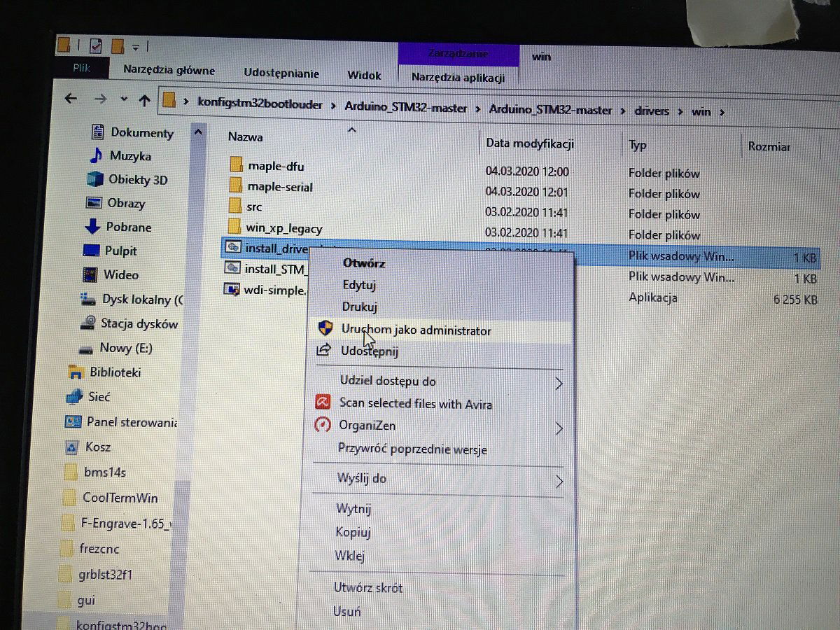
Task: Sort by Typ column header
Action: tap(638, 146)
